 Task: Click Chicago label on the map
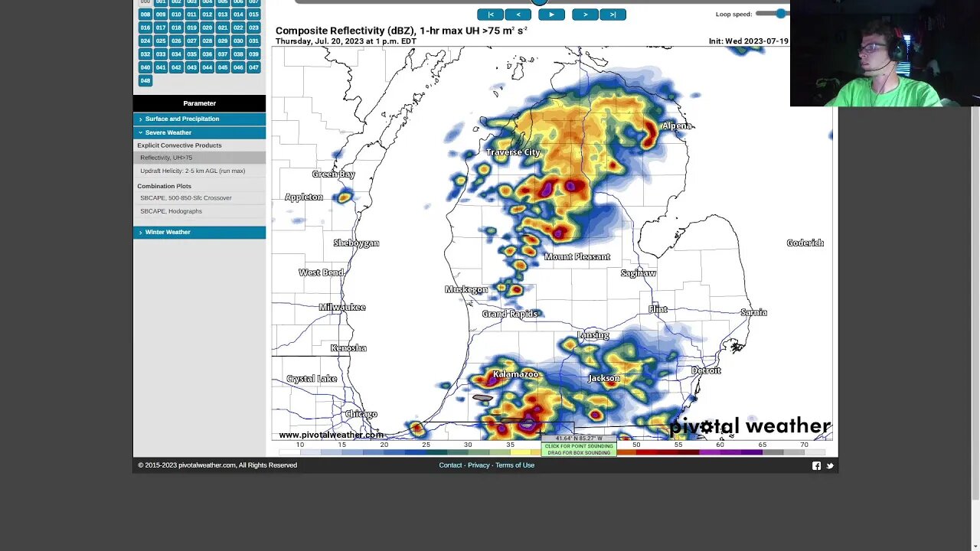coord(361,414)
